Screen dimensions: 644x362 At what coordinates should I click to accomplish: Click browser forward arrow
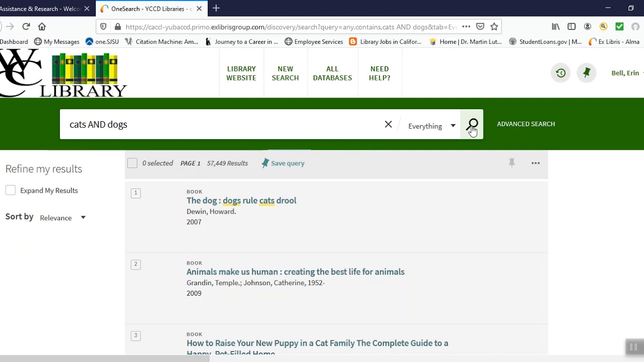[x=10, y=27]
